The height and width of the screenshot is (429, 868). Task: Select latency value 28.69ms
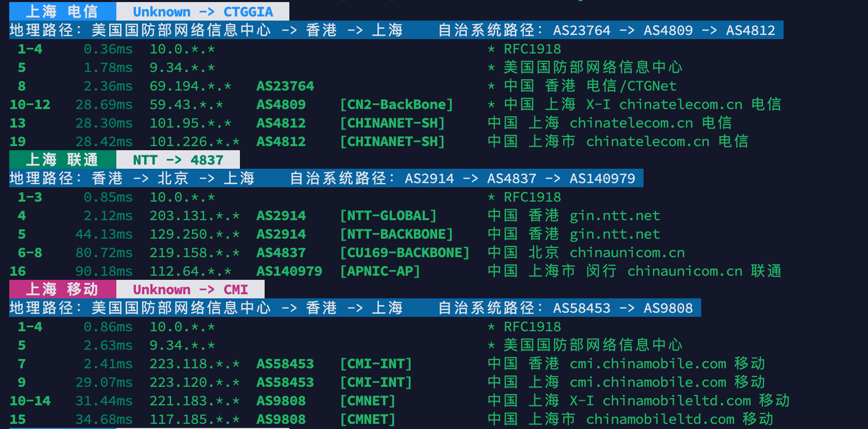104,104
